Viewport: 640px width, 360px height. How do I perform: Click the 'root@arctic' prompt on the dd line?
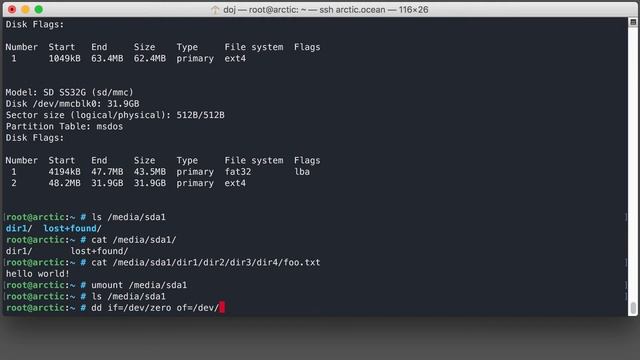click(x=35, y=308)
